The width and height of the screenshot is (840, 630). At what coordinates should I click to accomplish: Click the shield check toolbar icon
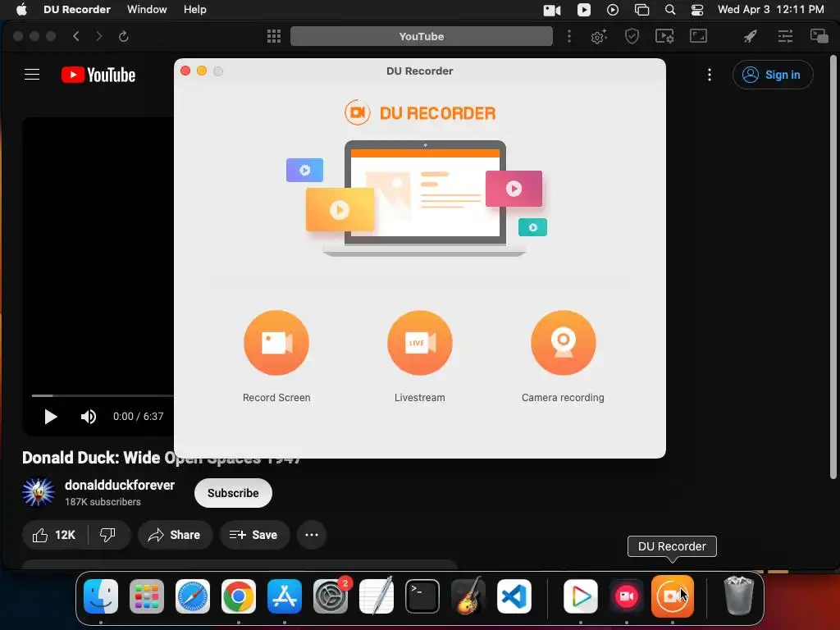(x=632, y=36)
